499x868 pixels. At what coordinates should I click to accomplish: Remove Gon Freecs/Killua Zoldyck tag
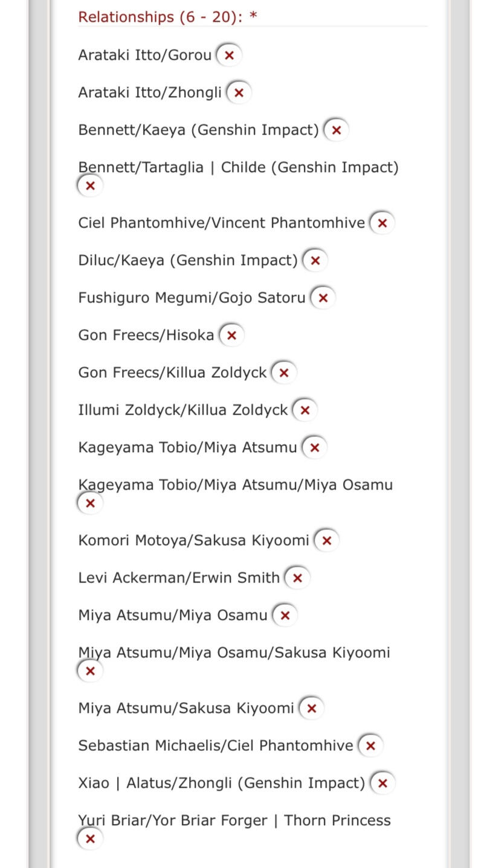coord(284,373)
